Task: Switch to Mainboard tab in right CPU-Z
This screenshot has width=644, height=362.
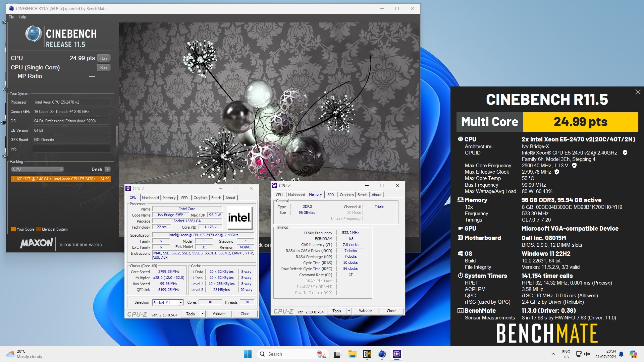Action: 297,195
